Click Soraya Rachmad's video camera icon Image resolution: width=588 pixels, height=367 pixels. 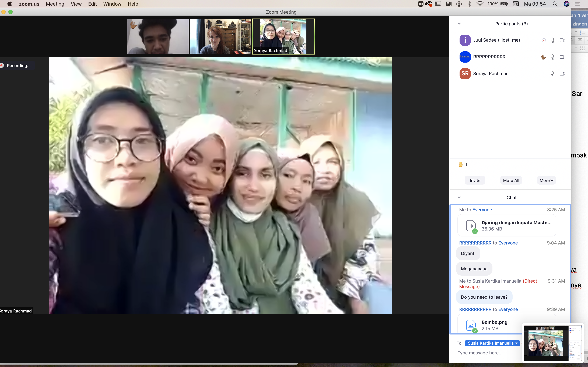click(562, 74)
